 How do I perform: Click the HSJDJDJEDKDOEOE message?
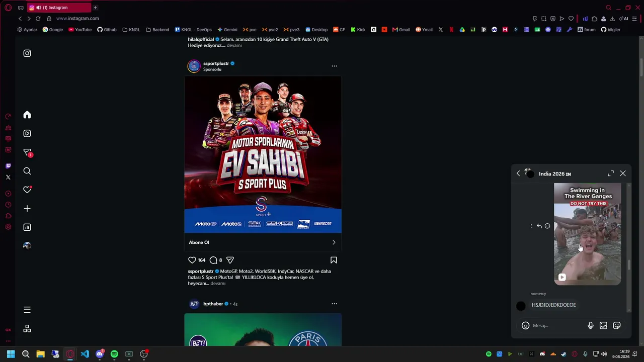[x=554, y=305]
